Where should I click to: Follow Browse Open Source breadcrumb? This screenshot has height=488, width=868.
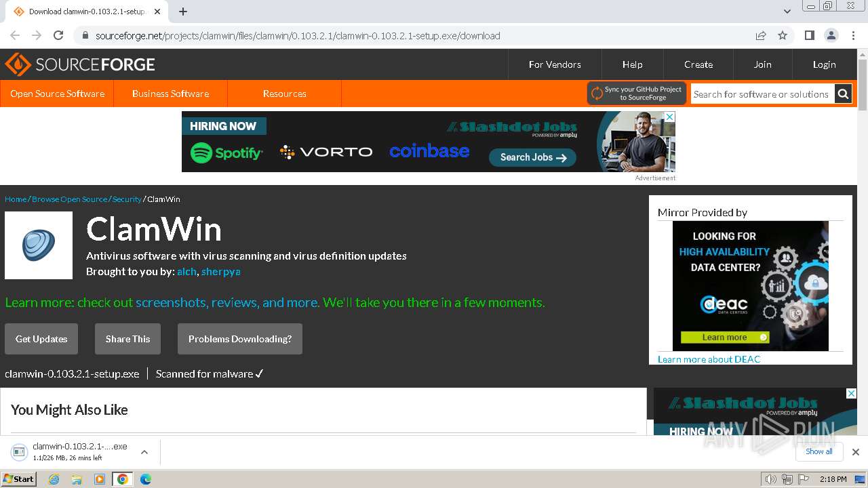pos(70,199)
